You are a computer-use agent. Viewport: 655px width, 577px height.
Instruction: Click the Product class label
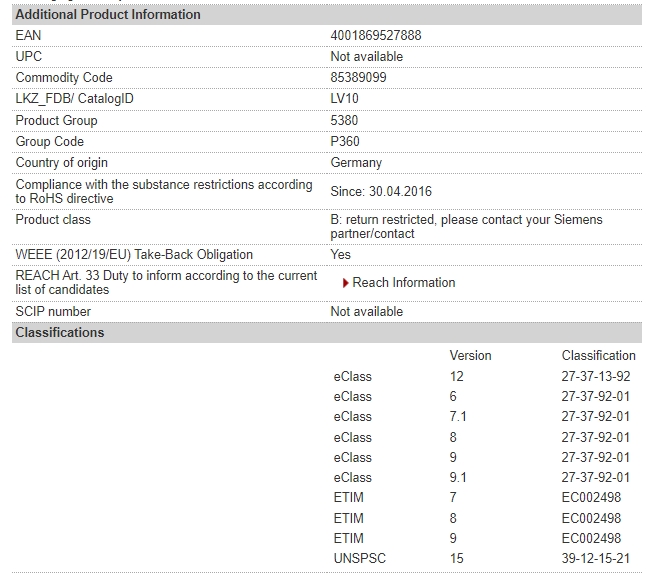point(53,220)
